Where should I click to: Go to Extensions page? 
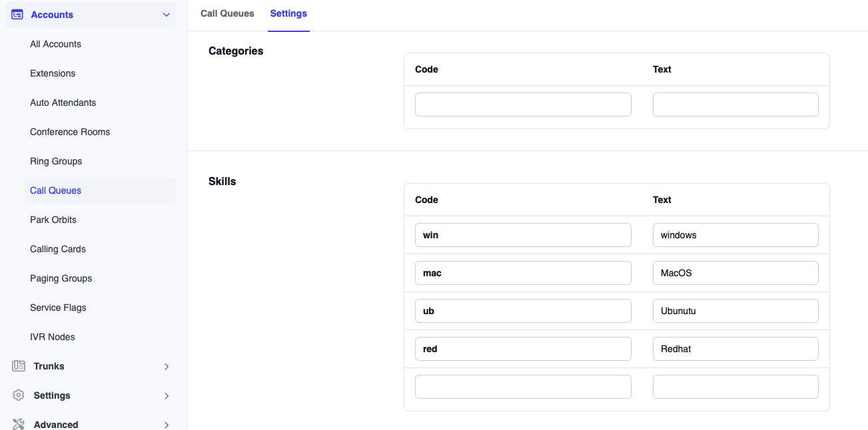coord(53,73)
